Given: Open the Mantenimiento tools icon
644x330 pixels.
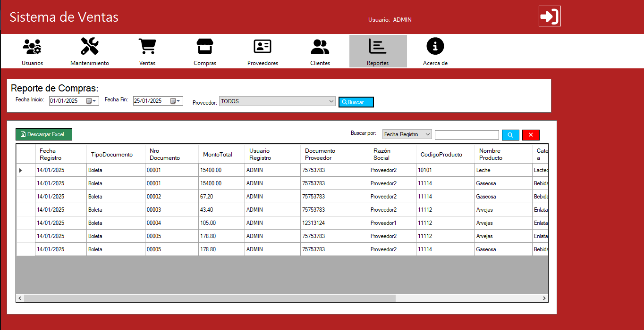Looking at the screenshot, I should (89, 47).
